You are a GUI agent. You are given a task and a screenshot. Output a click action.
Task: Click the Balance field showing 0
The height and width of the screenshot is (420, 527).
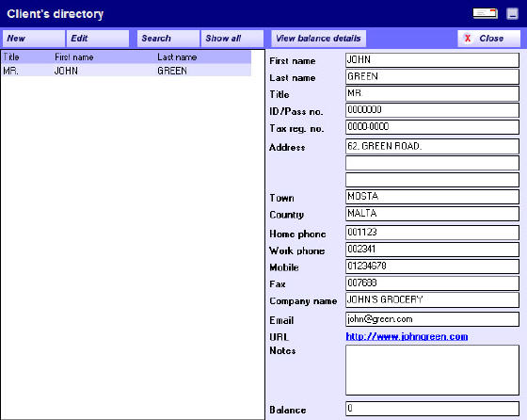click(x=432, y=409)
